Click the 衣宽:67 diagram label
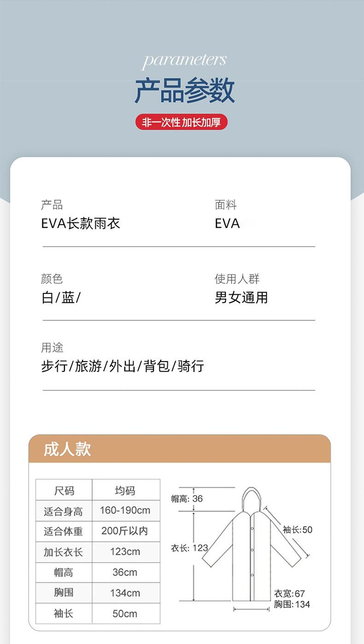 coord(289,594)
